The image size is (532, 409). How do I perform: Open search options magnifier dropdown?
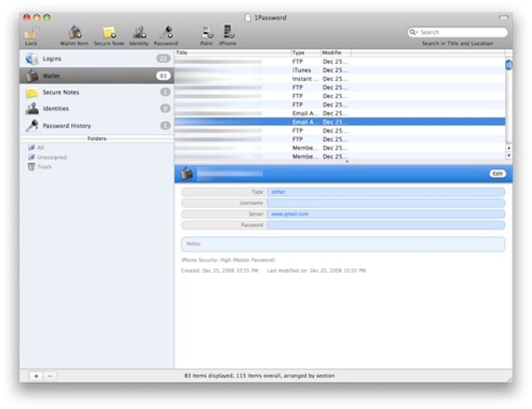point(413,32)
